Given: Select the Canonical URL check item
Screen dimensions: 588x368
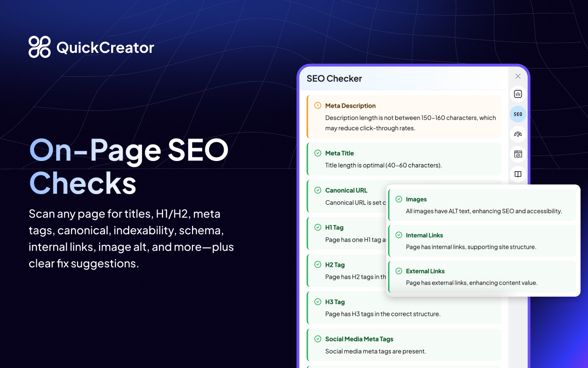Looking at the screenshot, I should point(349,196).
